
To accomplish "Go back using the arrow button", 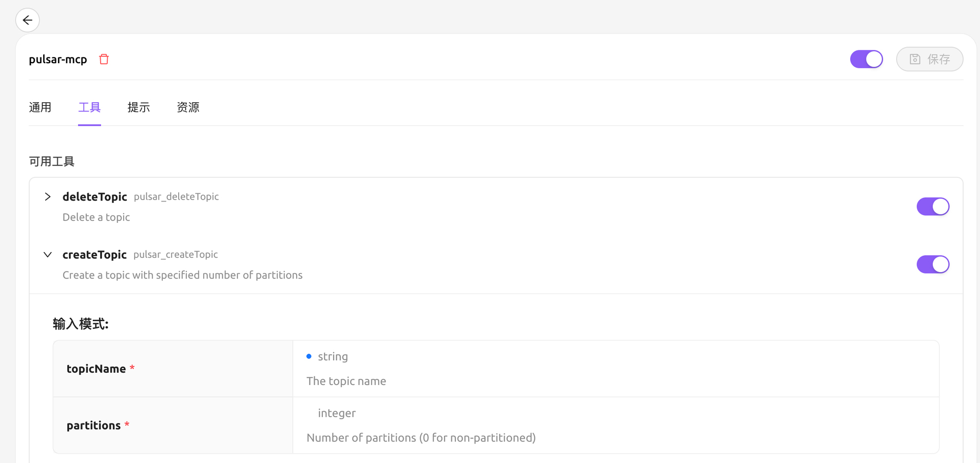I will coord(27,20).
